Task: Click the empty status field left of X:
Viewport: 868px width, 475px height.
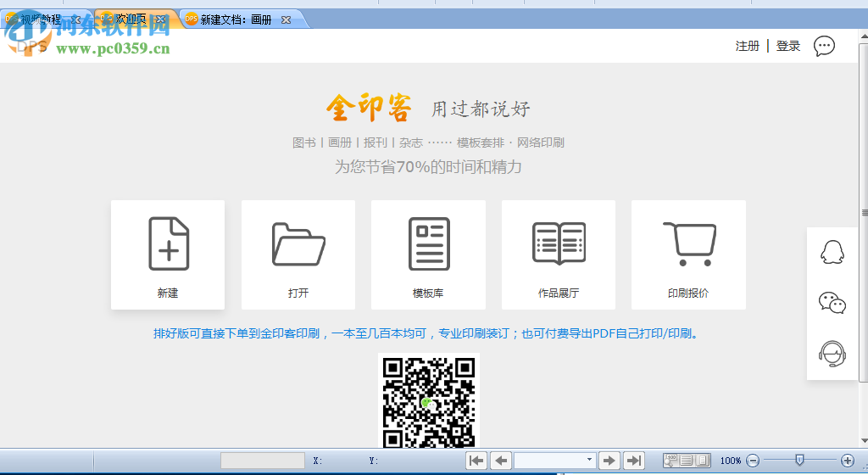Action: tap(263, 461)
